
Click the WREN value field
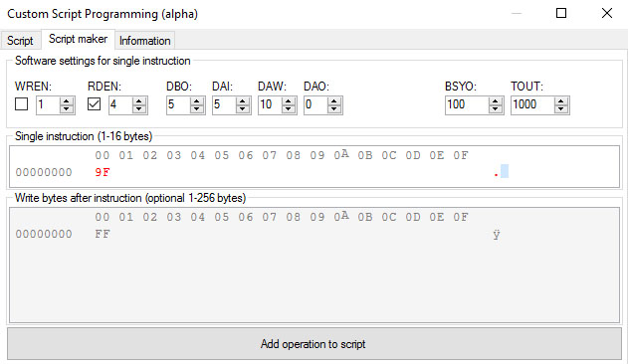[47, 104]
